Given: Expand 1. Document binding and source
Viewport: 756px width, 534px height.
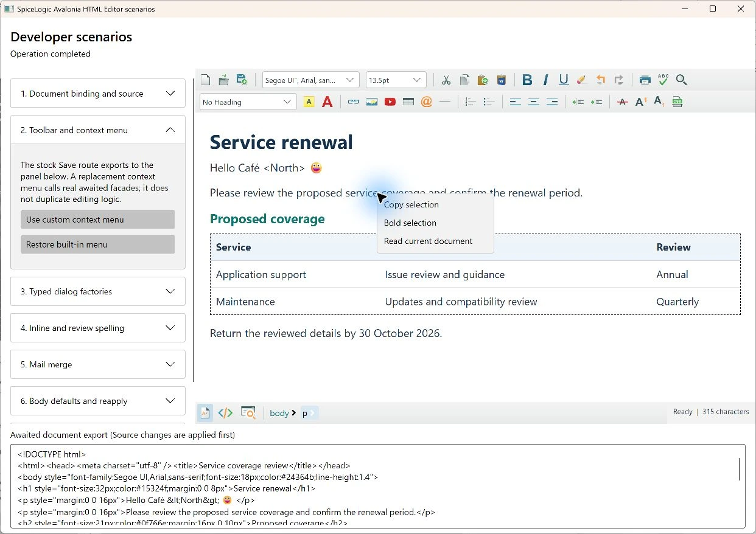Looking at the screenshot, I should coord(98,94).
